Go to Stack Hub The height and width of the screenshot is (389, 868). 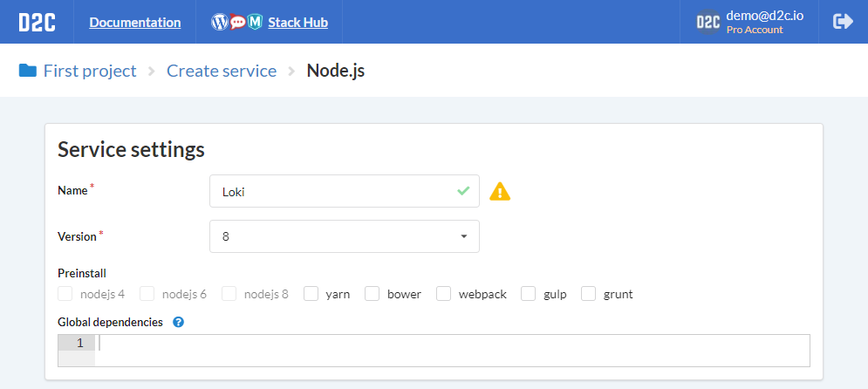click(x=297, y=22)
